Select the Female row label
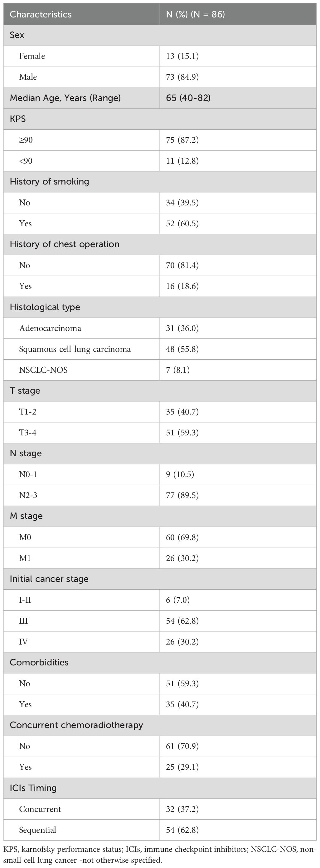 32,56
